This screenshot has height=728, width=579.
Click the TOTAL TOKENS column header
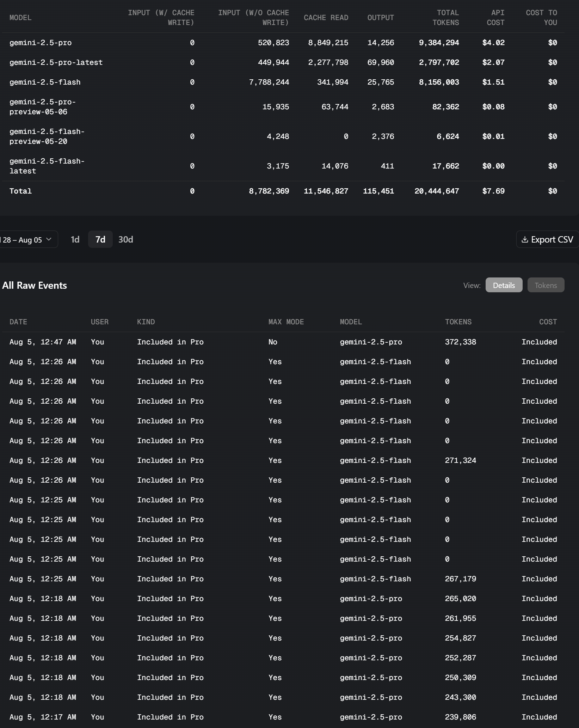(446, 18)
